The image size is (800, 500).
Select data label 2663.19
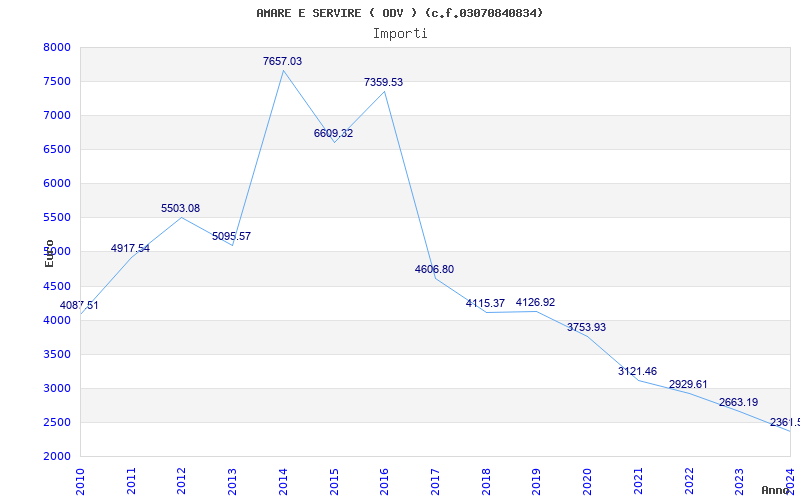click(x=738, y=402)
